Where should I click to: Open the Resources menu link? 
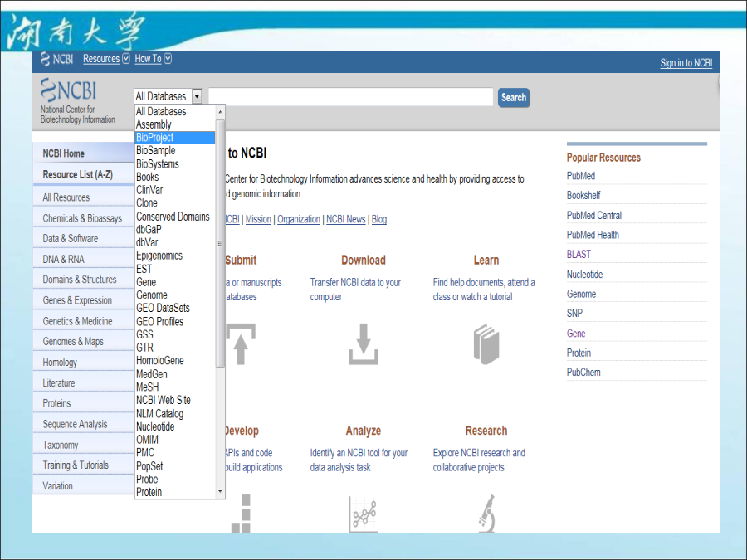(101, 59)
